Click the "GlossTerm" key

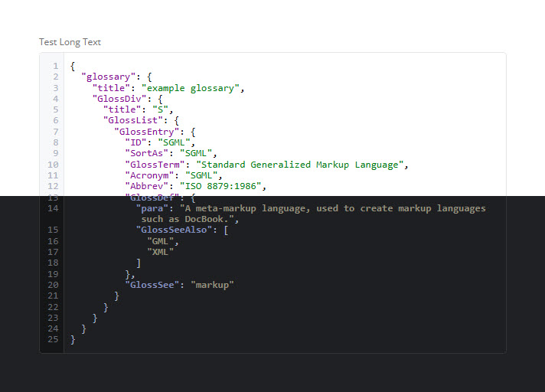[x=155, y=165]
